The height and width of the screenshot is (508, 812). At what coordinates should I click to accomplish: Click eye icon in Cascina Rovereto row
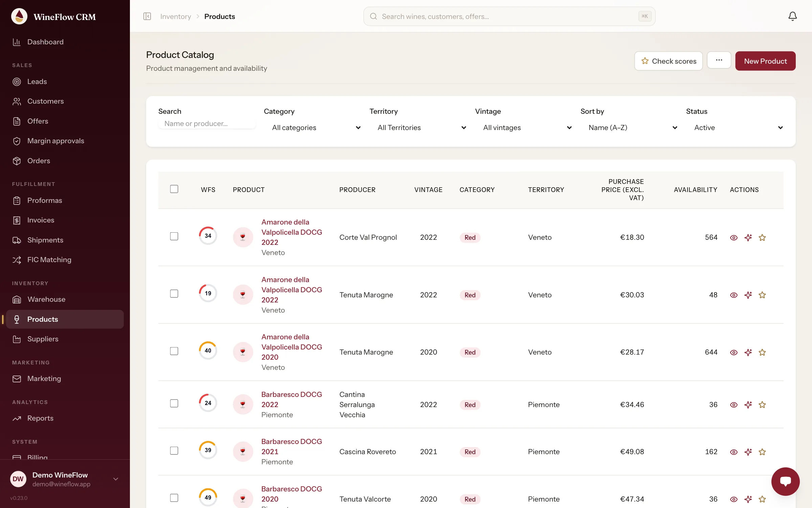pos(734,452)
